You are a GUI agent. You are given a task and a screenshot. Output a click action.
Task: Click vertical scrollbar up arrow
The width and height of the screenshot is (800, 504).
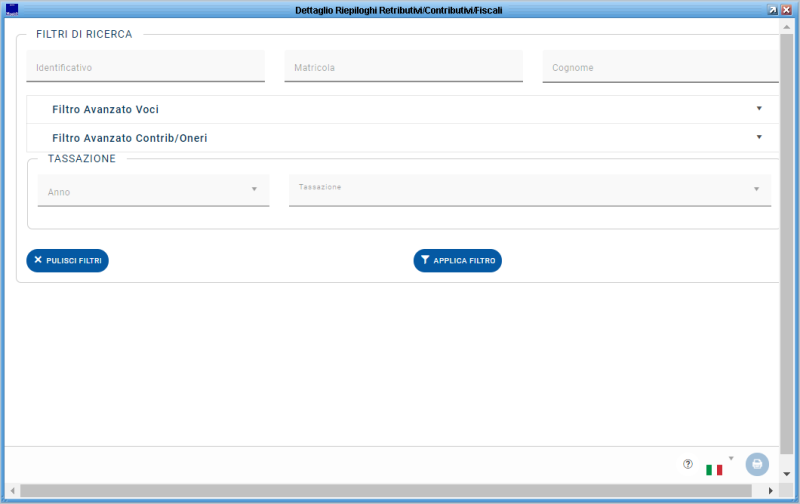[x=787, y=27]
